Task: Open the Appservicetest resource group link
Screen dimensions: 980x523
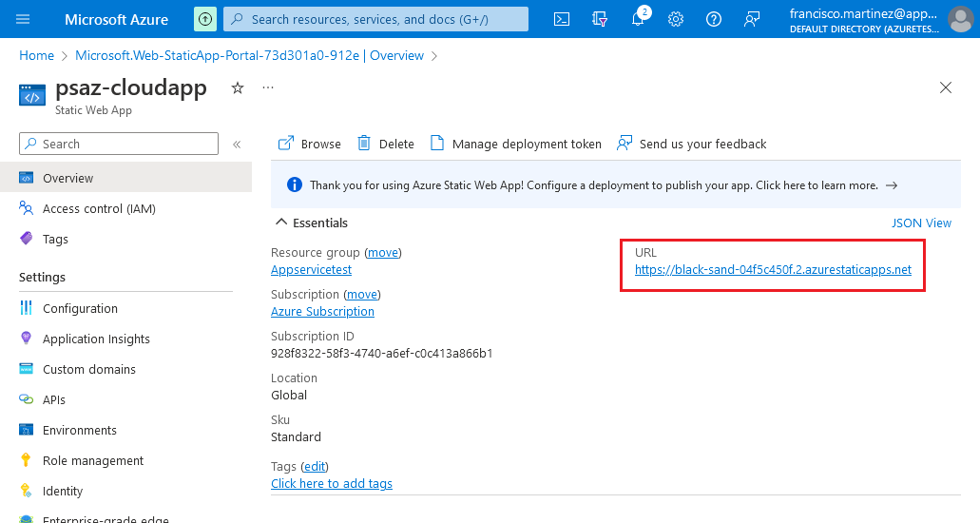Action: click(x=311, y=269)
